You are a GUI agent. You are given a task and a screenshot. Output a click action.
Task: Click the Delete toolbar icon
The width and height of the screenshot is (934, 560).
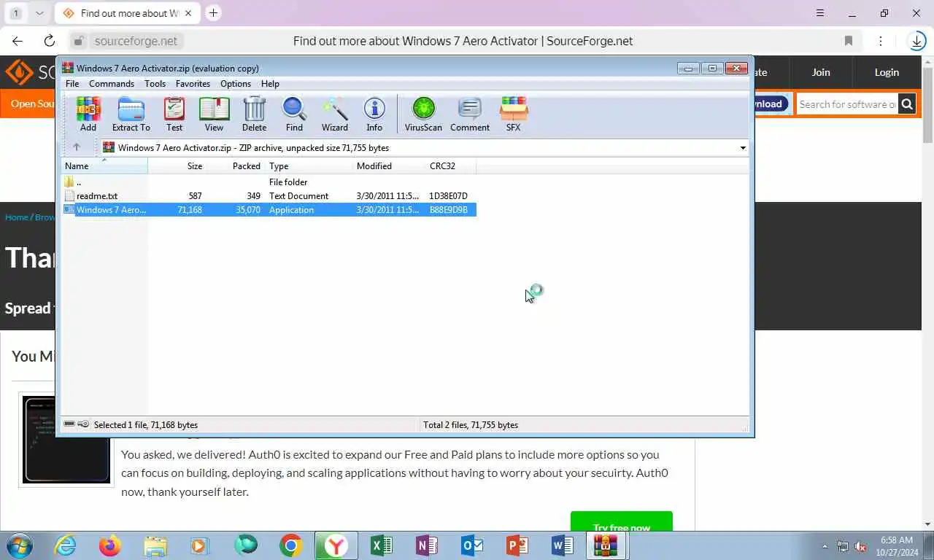254,114
